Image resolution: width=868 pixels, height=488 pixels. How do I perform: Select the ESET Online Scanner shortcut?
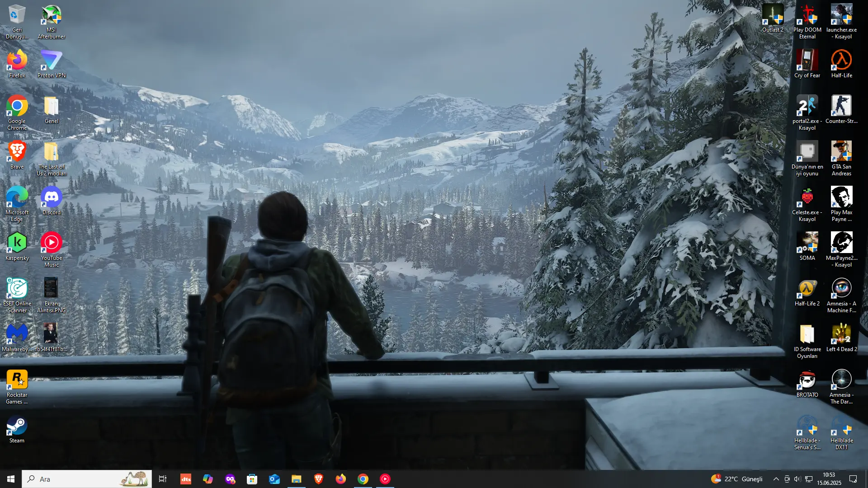pos(17,295)
